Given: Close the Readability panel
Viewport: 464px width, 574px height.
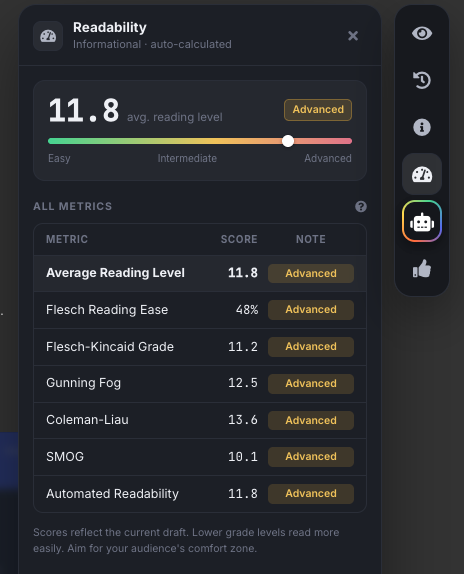Looking at the screenshot, I should (x=353, y=36).
